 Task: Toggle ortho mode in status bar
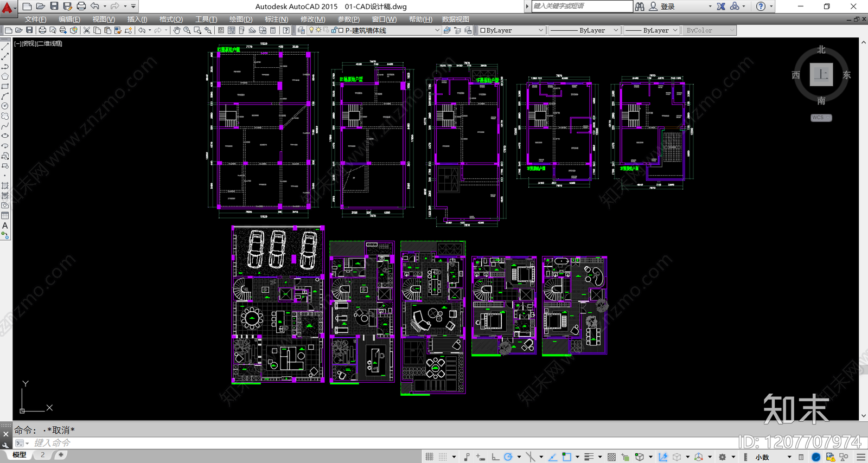[x=495, y=457]
